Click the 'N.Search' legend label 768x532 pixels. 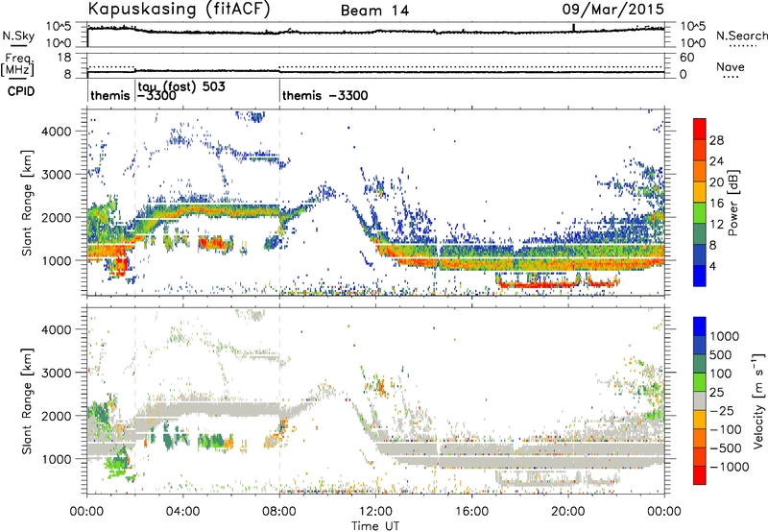tap(741, 36)
